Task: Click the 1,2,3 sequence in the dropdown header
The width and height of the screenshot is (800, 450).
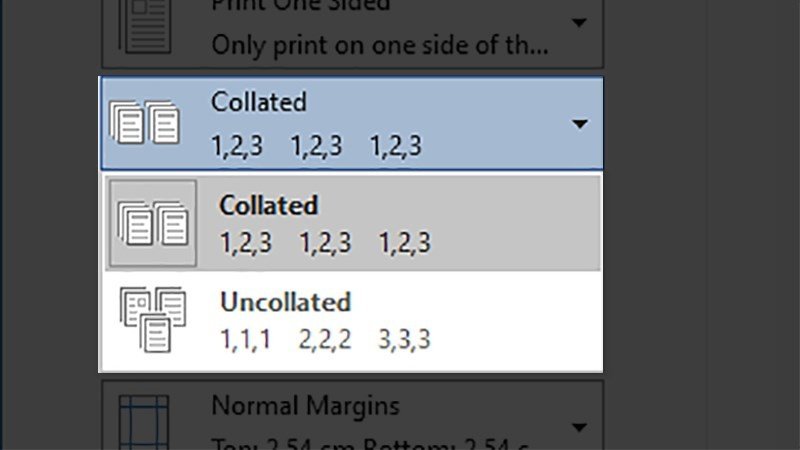Action: [x=316, y=147]
